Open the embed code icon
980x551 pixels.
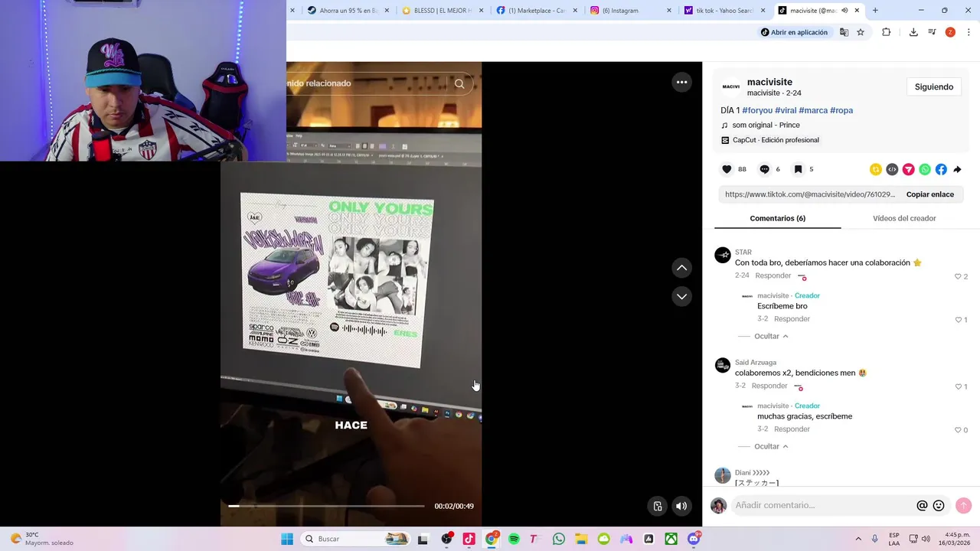click(x=892, y=169)
